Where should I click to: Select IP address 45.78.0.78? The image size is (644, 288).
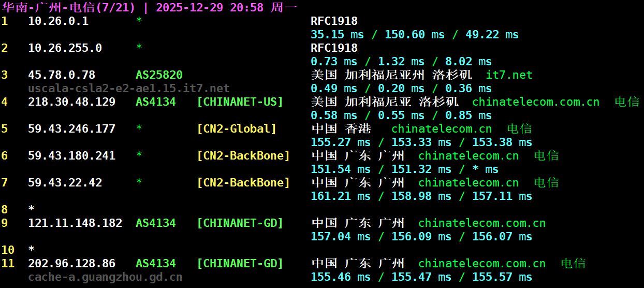tap(61, 75)
